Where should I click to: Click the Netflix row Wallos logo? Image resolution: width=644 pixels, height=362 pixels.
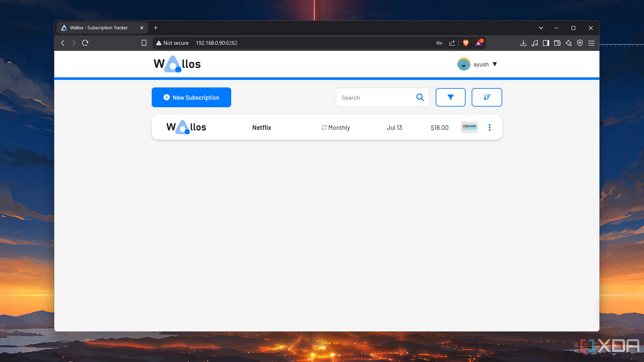(x=186, y=127)
